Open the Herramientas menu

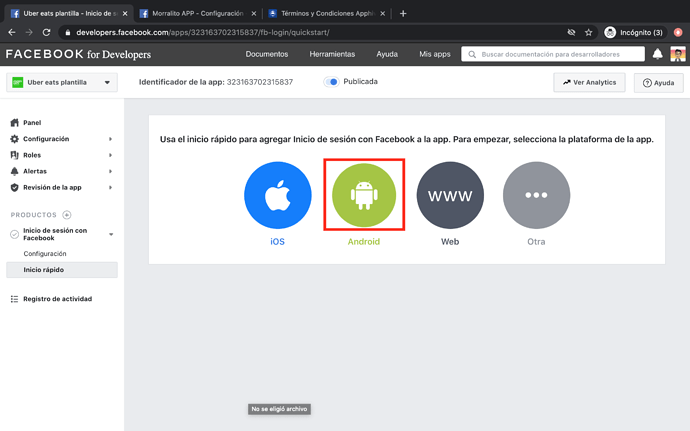(332, 54)
